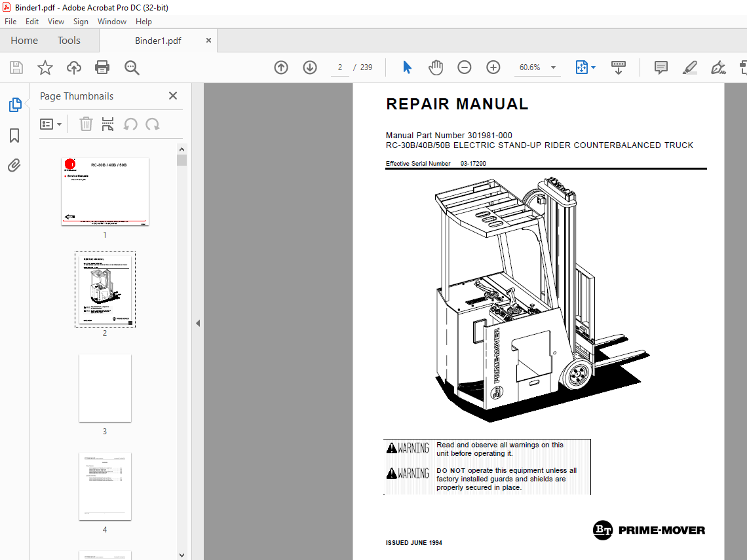Open the File menu

(10, 22)
